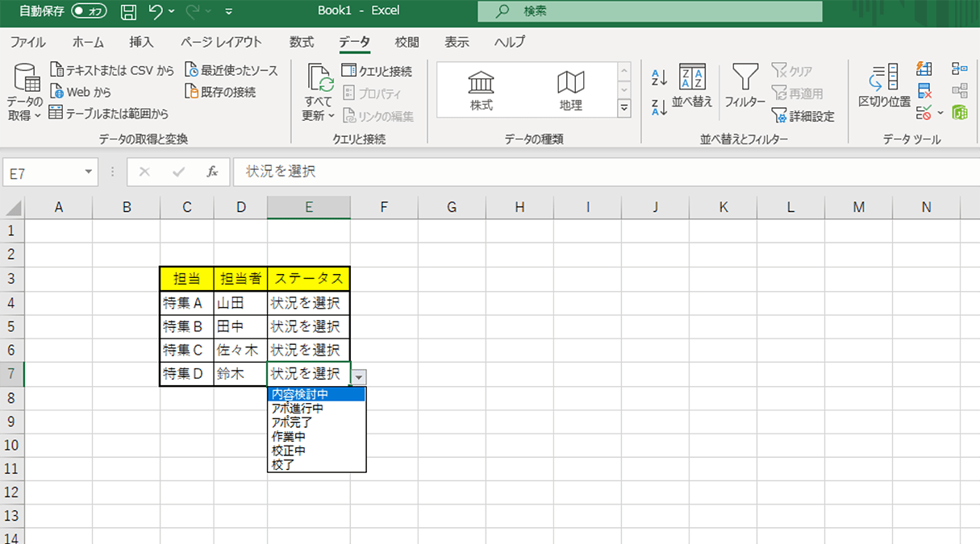Choose 作業中 from the dropdown list
Screen dimensions: 980x544
coord(289,437)
